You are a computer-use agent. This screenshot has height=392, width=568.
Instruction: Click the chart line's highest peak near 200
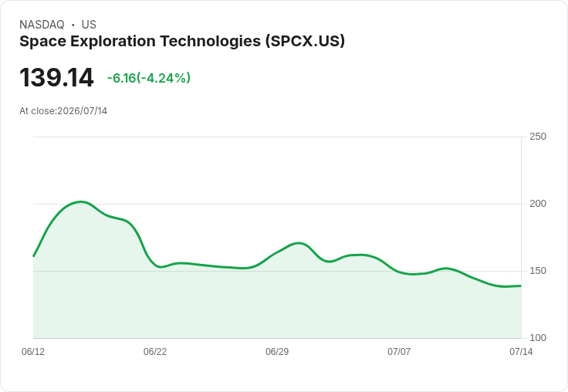click(81, 202)
